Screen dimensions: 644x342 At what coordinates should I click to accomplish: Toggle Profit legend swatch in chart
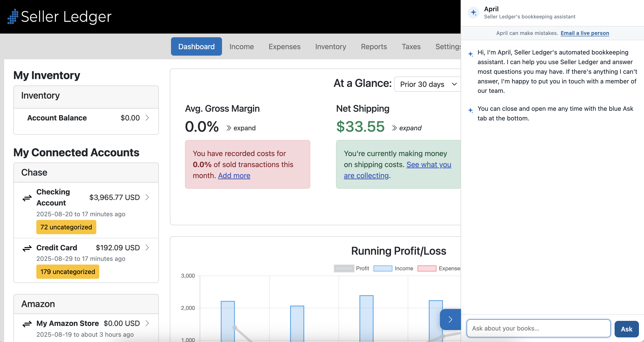(344, 268)
